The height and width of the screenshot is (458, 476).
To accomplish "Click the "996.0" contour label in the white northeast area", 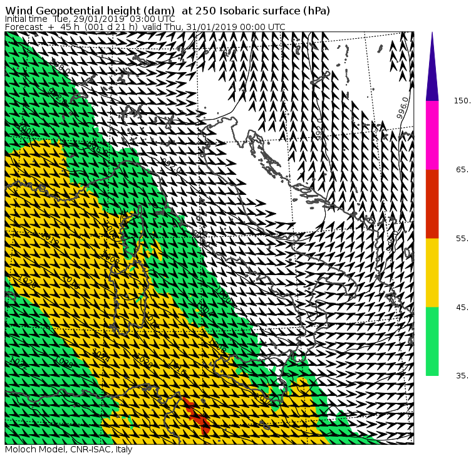I will pyautogui.click(x=403, y=108).
